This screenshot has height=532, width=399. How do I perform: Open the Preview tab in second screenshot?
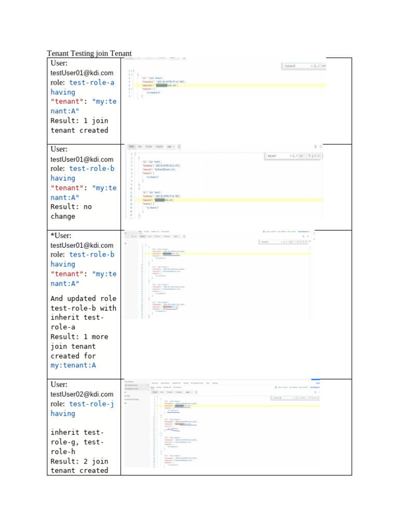(x=149, y=147)
